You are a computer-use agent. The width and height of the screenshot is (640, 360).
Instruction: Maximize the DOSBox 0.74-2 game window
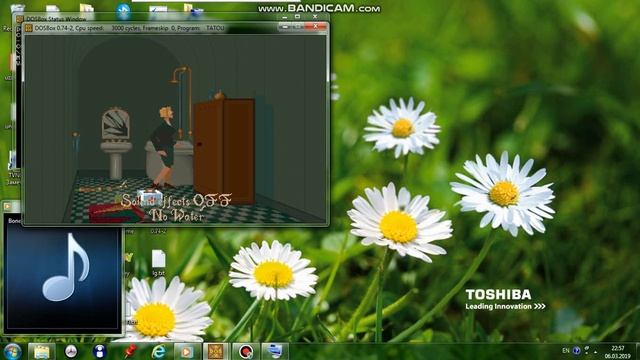298,27
